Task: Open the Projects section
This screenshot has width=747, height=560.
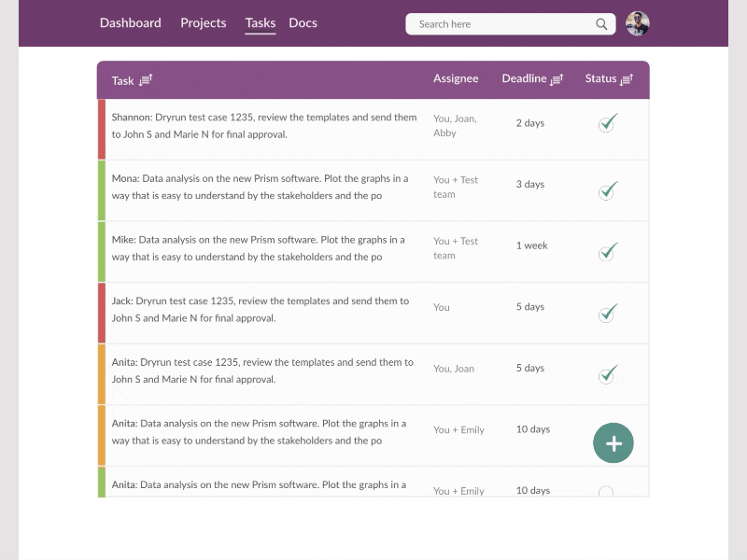Action: tap(203, 22)
